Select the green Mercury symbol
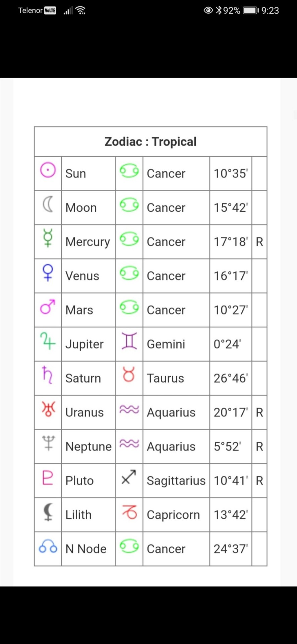The image size is (297, 644). pyautogui.click(x=48, y=238)
